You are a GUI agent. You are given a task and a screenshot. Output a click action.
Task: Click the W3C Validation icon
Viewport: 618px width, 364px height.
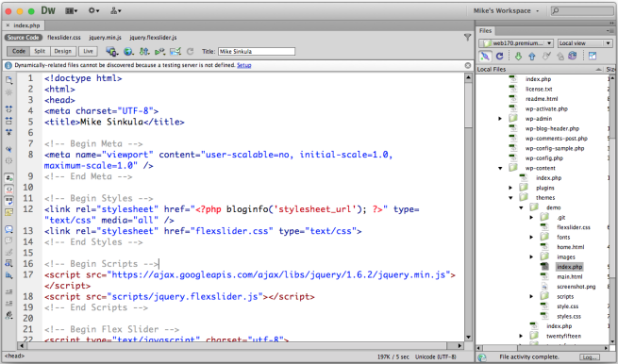(x=159, y=51)
